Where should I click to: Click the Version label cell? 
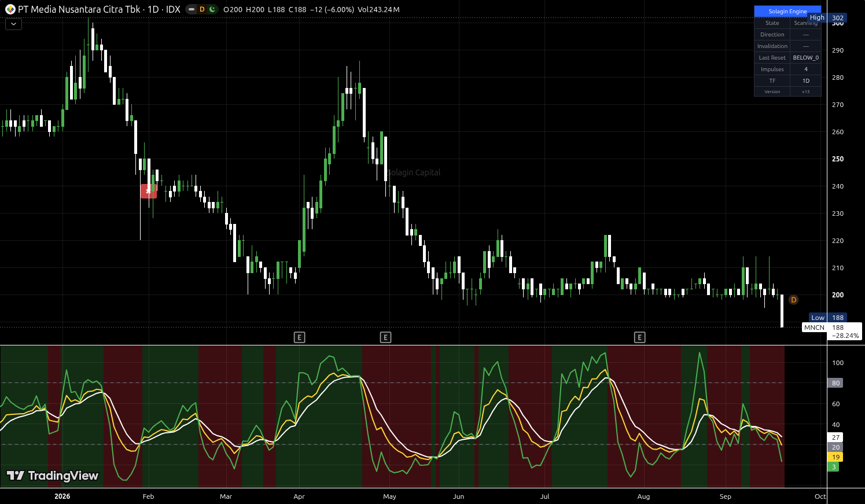pos(772,91)
